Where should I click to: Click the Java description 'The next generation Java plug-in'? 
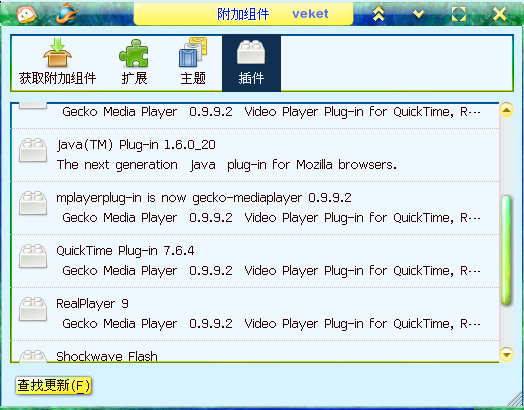227,165
